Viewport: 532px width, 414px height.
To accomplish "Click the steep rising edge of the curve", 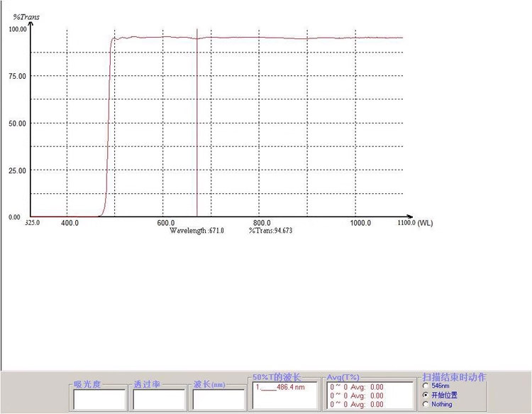I will tap(109, 129).
